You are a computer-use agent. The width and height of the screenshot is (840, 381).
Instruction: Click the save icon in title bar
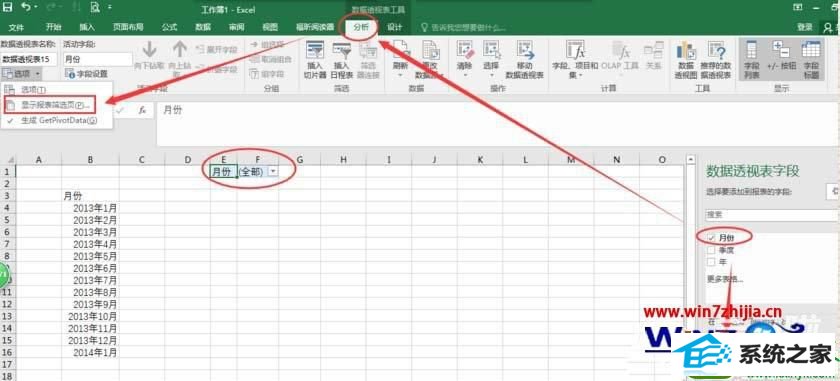pyautogui.click(x=8, y=8)
